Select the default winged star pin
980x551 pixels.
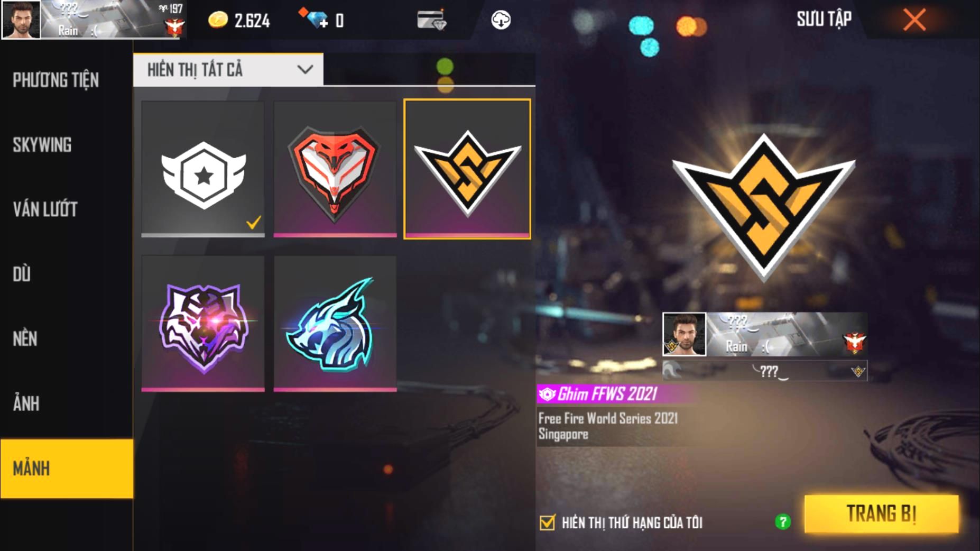(x=203, y=169)
